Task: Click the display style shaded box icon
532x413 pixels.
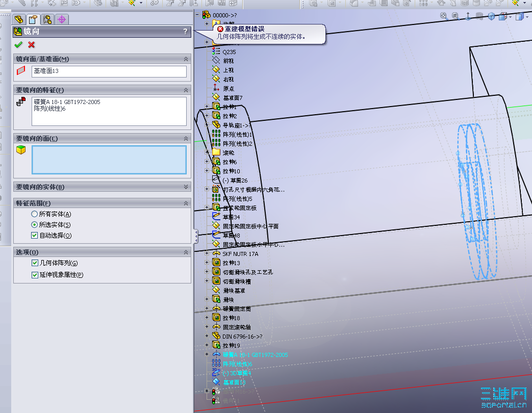Action: (519, 16)
